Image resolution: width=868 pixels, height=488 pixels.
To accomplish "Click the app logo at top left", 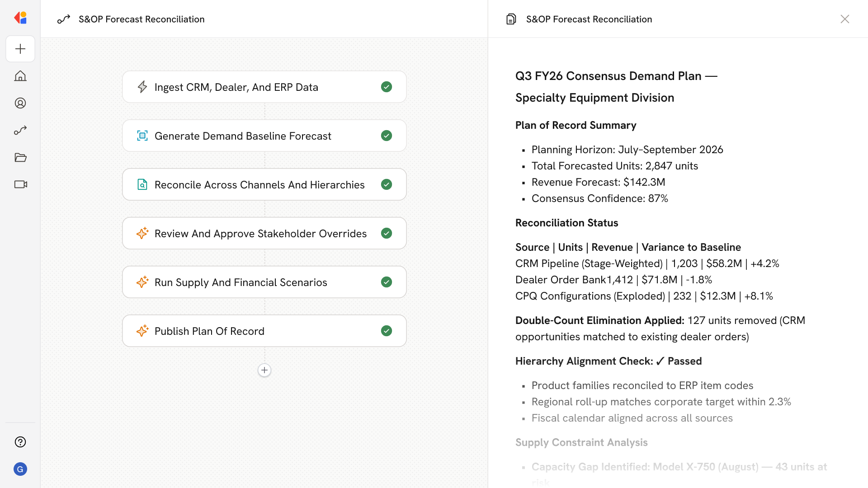I will 20,18.
